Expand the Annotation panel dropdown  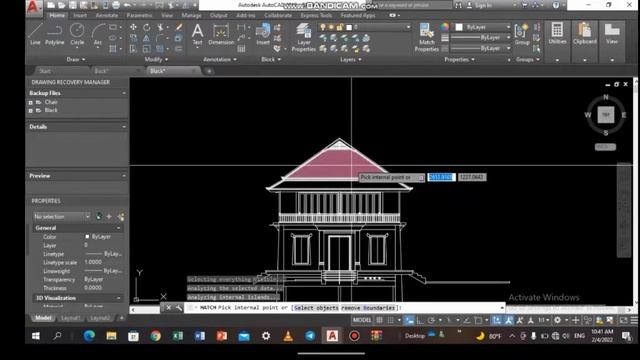tap(220, 59)
